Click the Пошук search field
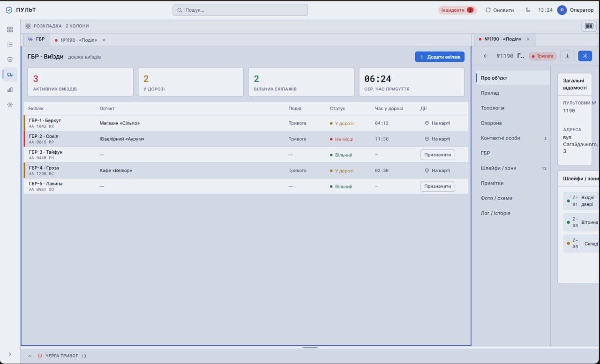 tap(240, 10)
